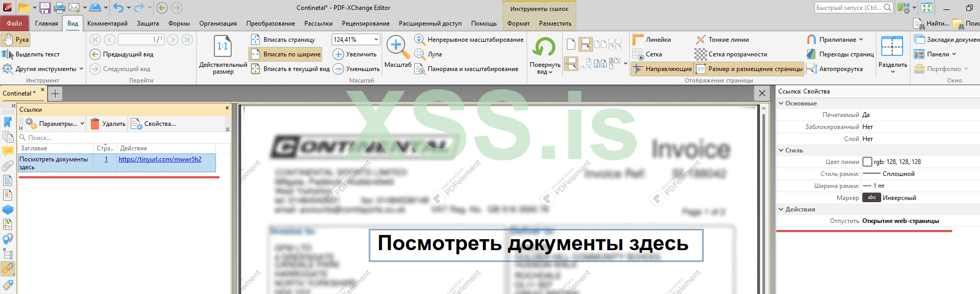
Task: Toggle Направляющие guides
Action: point(662,69)
